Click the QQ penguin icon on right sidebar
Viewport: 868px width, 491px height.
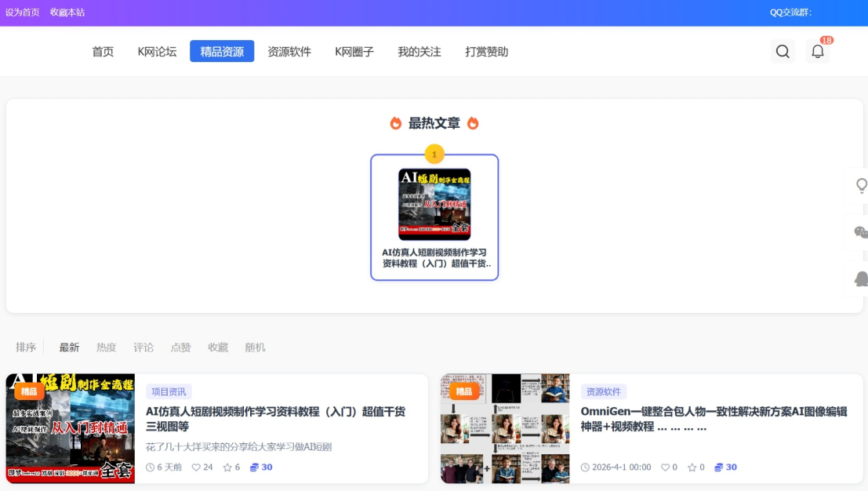coord(861,278)
